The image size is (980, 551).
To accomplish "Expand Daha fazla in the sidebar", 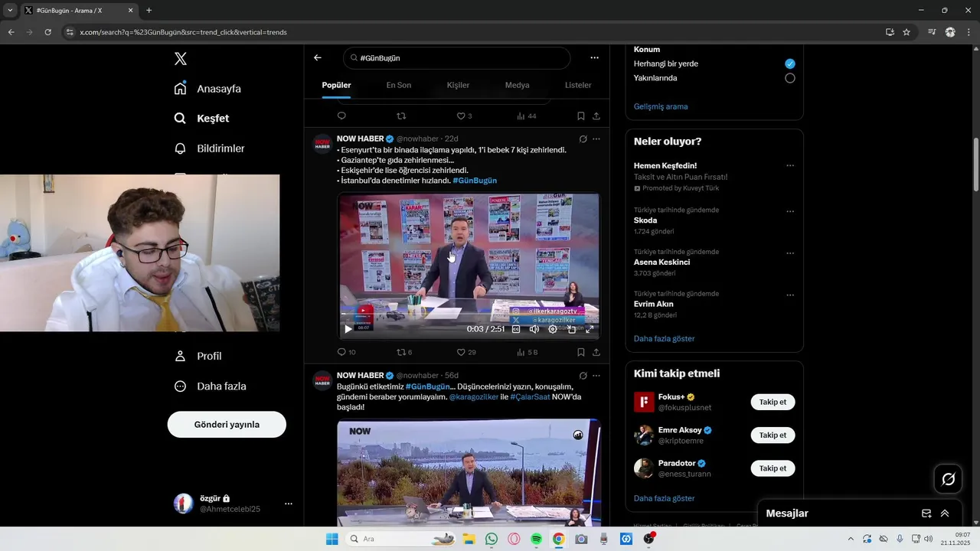I will click(210, 386).
